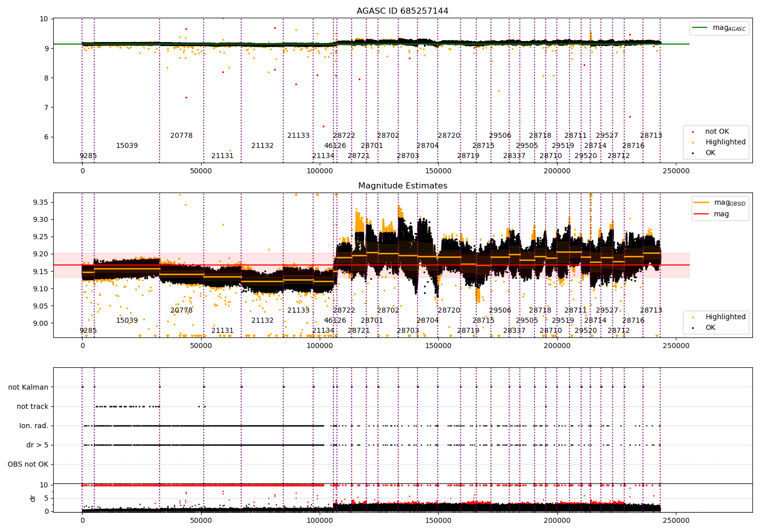
Task: Click obsid label 21131 in the top plot
Action: tap(222, 156)
